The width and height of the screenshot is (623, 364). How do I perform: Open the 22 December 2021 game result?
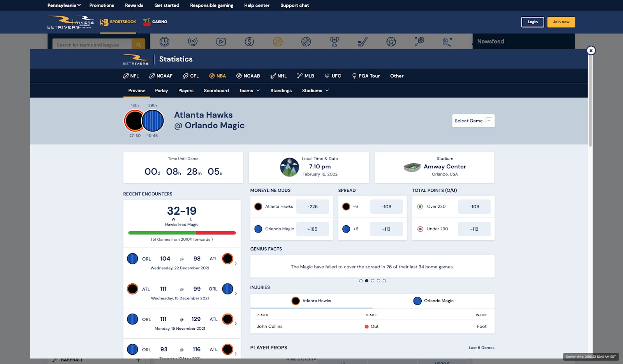tap(182, 263)
